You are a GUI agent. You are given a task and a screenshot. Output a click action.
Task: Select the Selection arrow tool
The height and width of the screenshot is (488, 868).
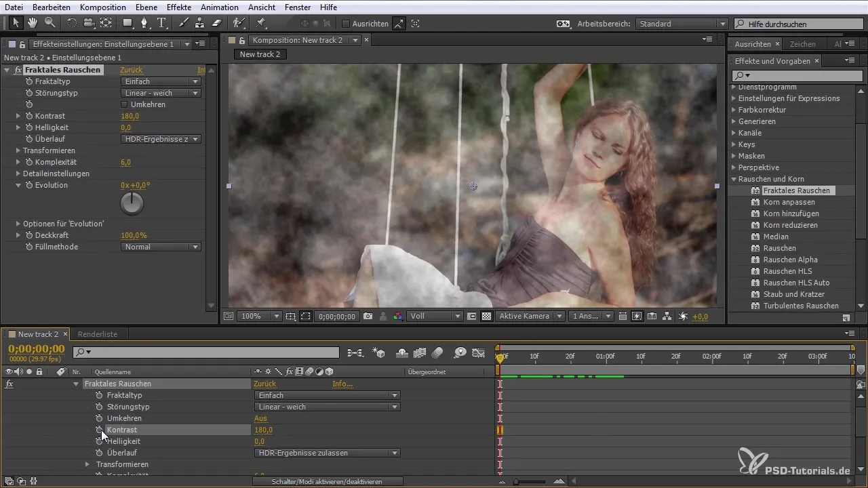coord(16,22)
